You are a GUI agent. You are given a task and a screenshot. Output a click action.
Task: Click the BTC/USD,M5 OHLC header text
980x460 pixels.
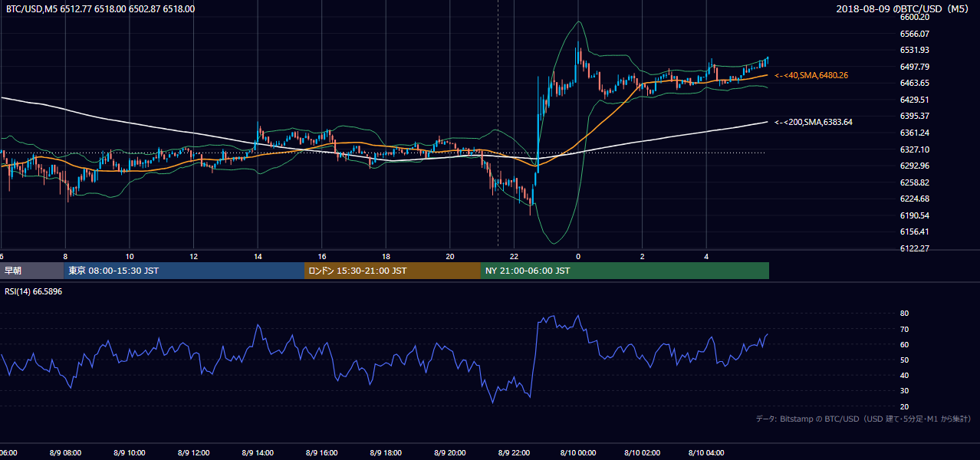click(100, 9)
